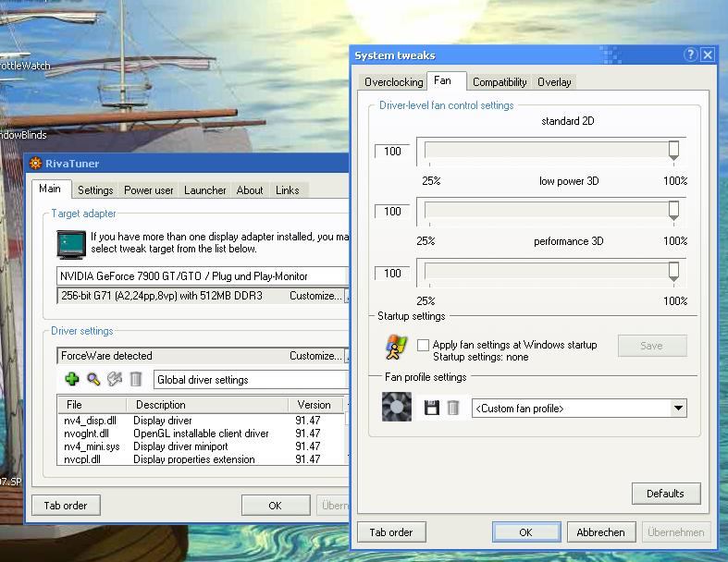Screen dimensions: 728x562
Task: Click the fan image in Fan profile settings
Action: (397, 407)
